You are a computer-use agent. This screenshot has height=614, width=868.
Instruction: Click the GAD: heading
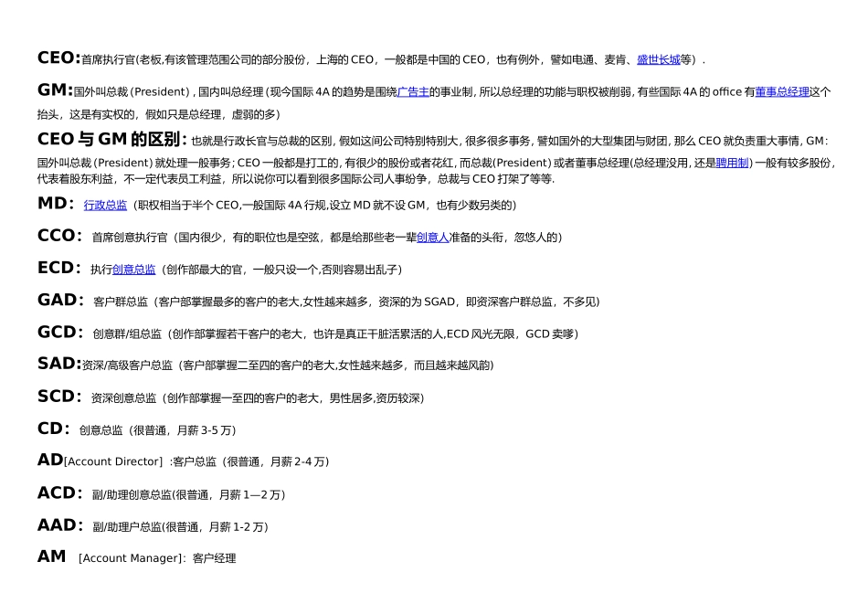coord(60,300)
